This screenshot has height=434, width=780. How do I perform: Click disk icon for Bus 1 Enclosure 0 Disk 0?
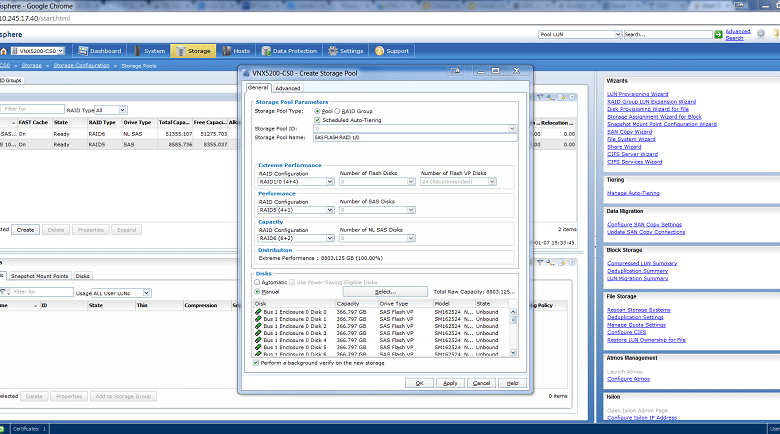pyautogui.click(x=258, y=312)
